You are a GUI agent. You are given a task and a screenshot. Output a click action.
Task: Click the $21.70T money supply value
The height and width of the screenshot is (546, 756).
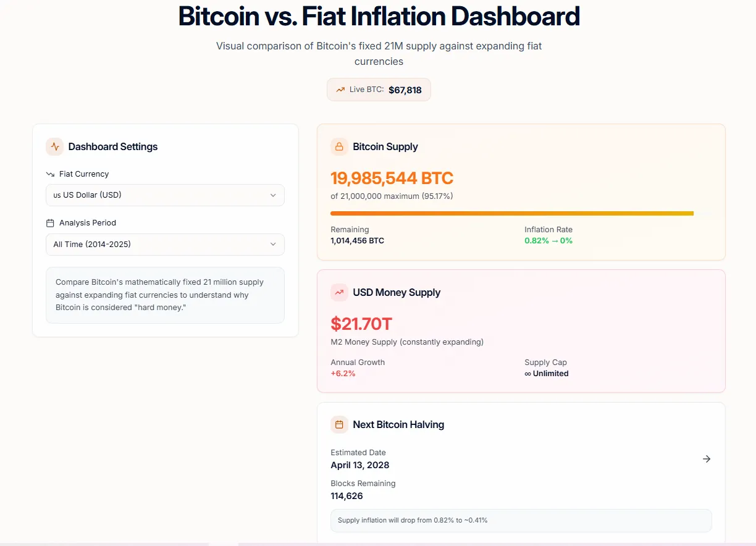pyautogui.click(x=361, y=324)
